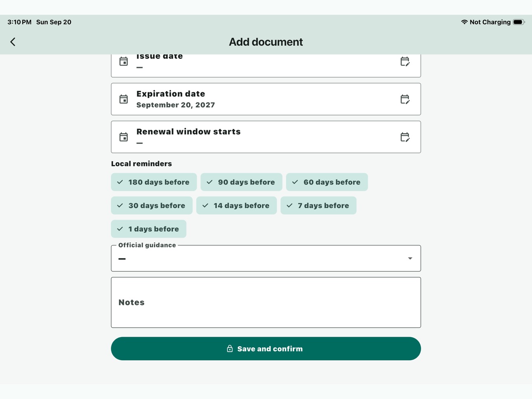Click the calendar icon left of Issue date
This screenshot has height=399, width=532.
[x=124, y=61]
